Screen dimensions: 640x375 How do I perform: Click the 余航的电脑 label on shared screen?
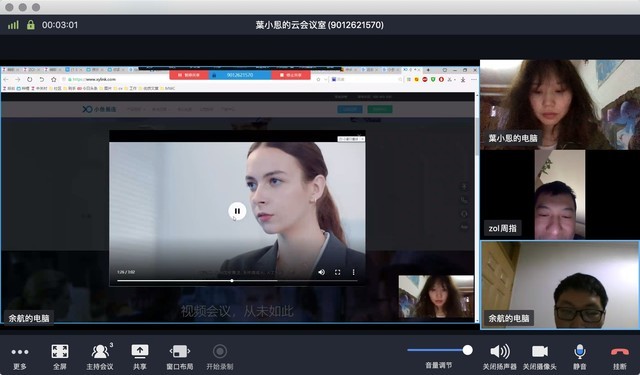pyautogui.click(x=29, y=318)
